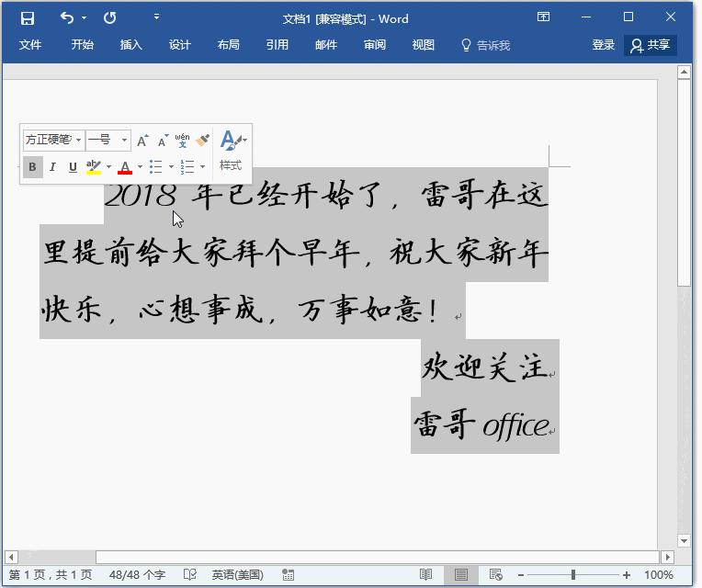
Task: Click the 告诉我 search box
Action: pos(485,45)
